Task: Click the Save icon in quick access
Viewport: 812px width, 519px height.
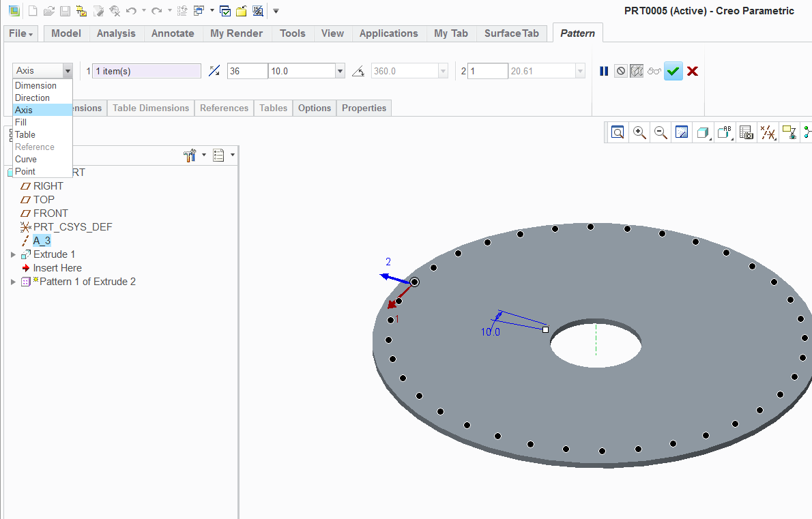Action: [65, 11]
